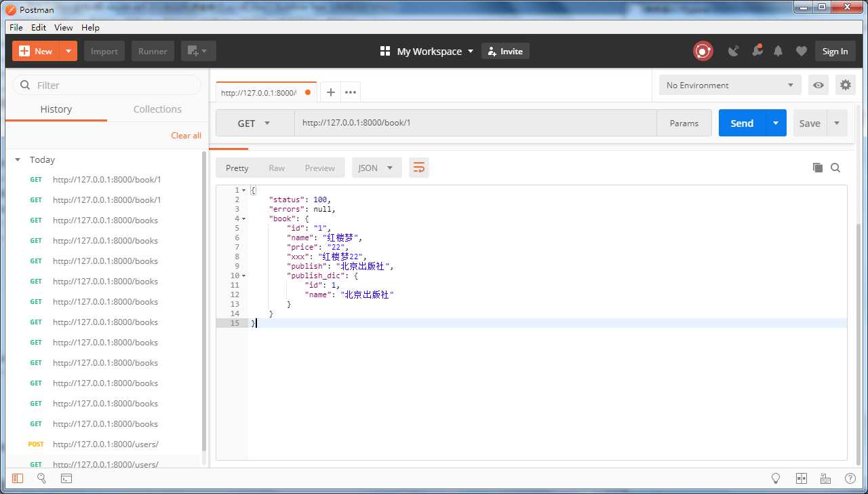Switch to the Collections tab

click(x=157, y=109)
